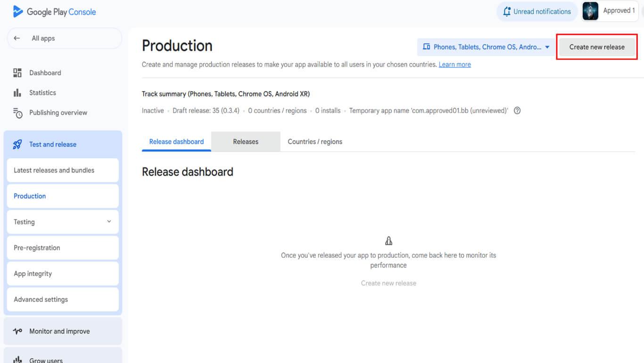The image size is (644, 363).
Task: Click the back arrow beside All apps
Action: click(x=17, y=38)
